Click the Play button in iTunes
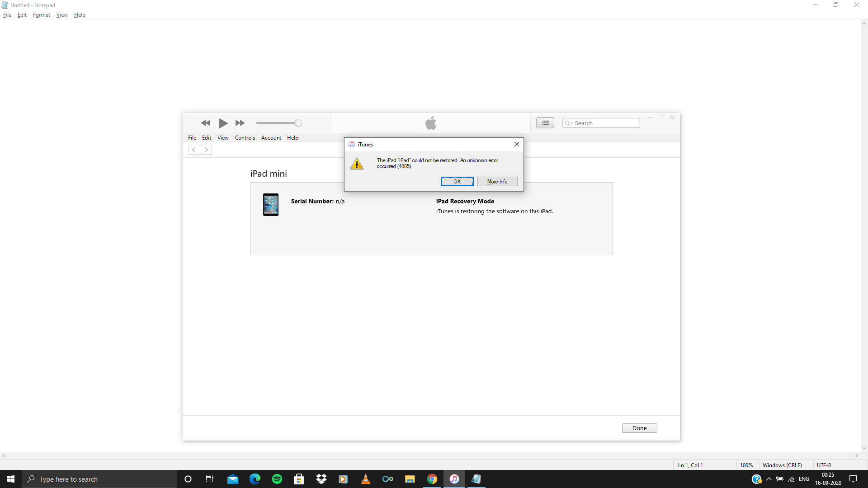This screenshot has height=488, width=868. click(223, 123)
